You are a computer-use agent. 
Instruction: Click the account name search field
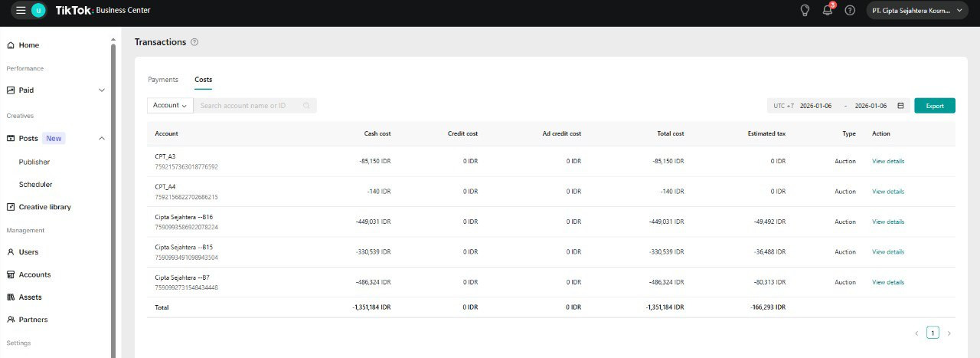tap(255, 106)
